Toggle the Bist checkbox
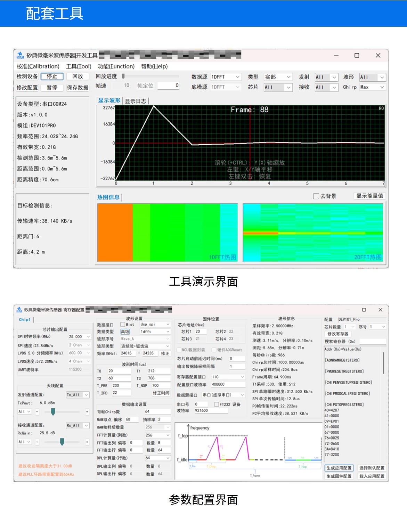 click(x=123, y=325)
